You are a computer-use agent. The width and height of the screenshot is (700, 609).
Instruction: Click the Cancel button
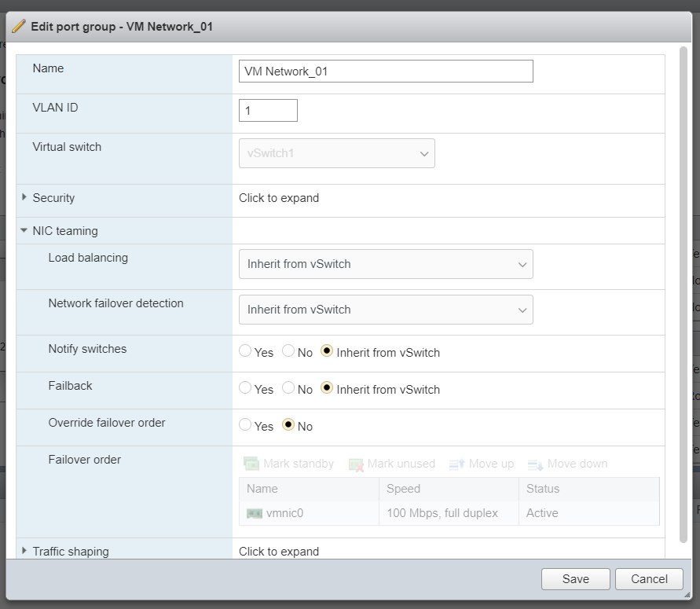coord(649,579)
